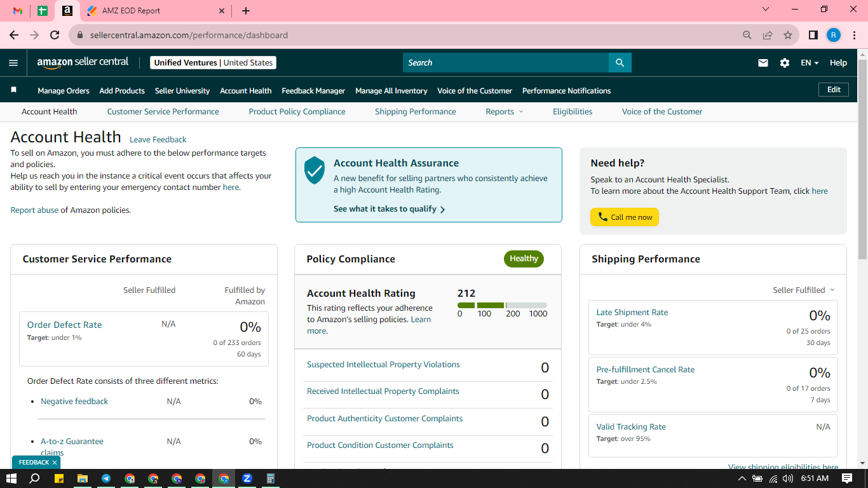Open the green spreadsheet pinned tab
Viewport: 868px width, 488px height.
tap(43, 11)
